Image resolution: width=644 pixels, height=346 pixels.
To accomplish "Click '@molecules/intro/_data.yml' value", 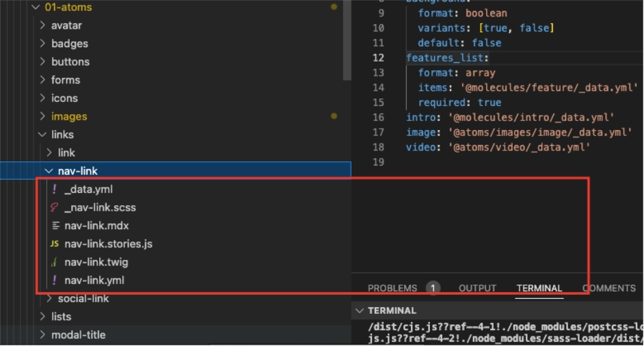I will (x=531, y=118).
